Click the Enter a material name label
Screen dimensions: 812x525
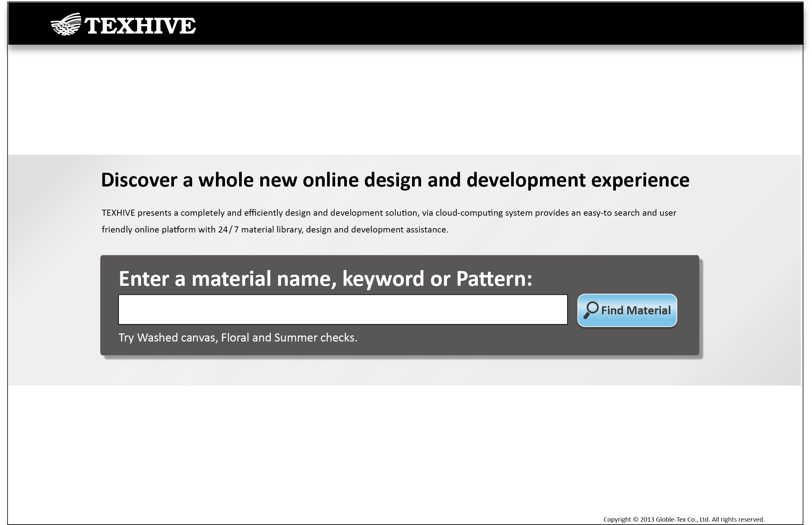325,279
